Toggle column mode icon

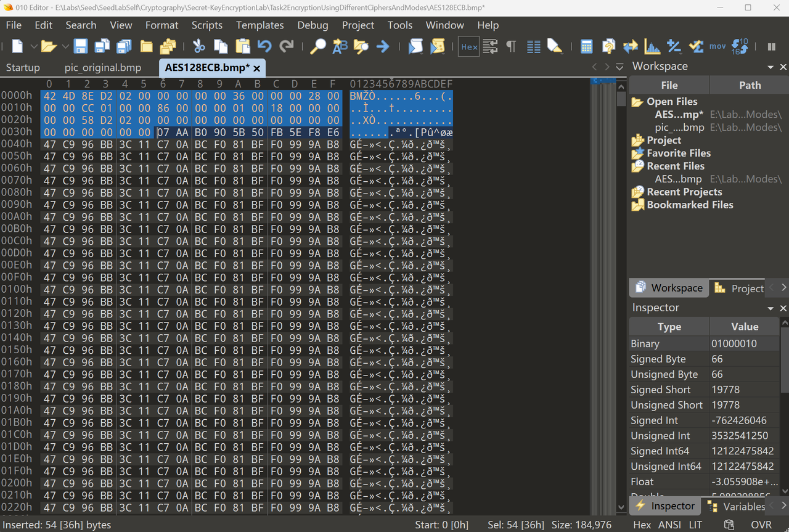tap(534, 46)
